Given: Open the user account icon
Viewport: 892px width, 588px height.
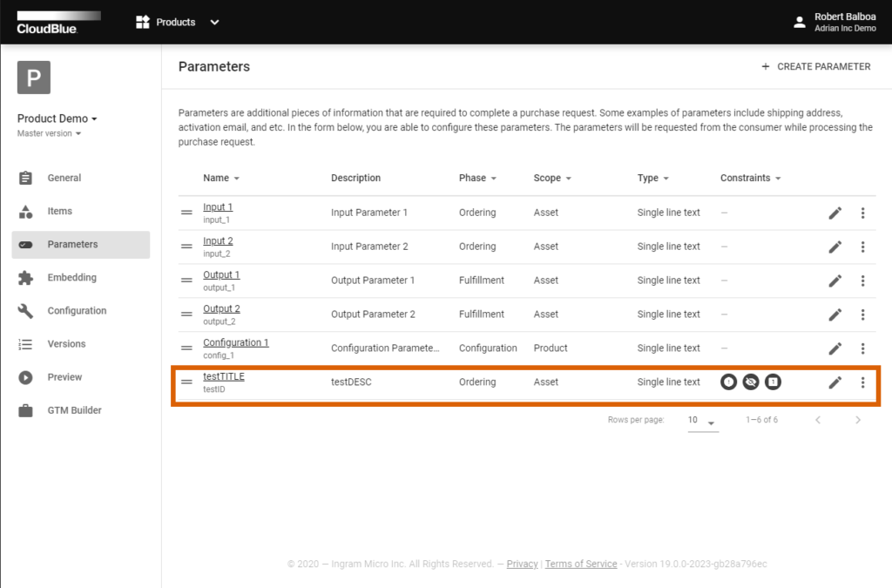Looking at the screenshot, I should coord(800,23).
